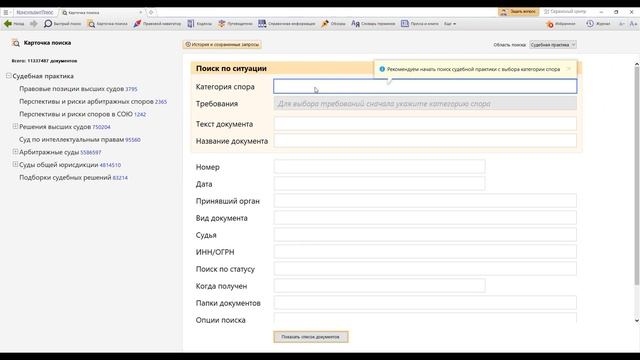Click the Текст документа field
The height and width of the screenshot is (360, 640).
(425, 124)
